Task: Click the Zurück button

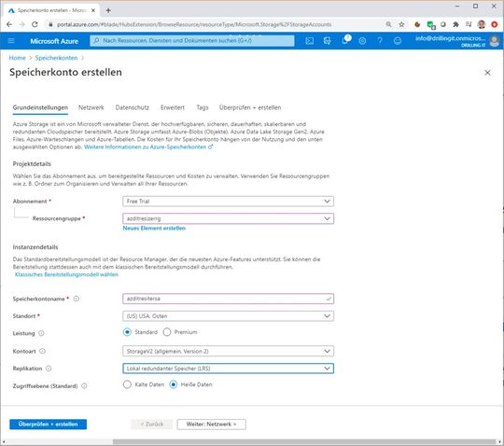Action: [152, 425]
